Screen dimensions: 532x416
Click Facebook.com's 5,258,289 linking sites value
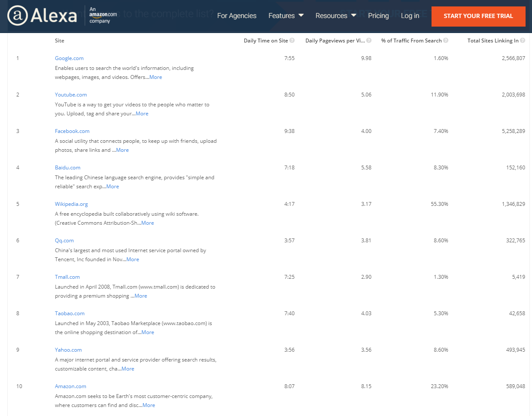[514, 131]
